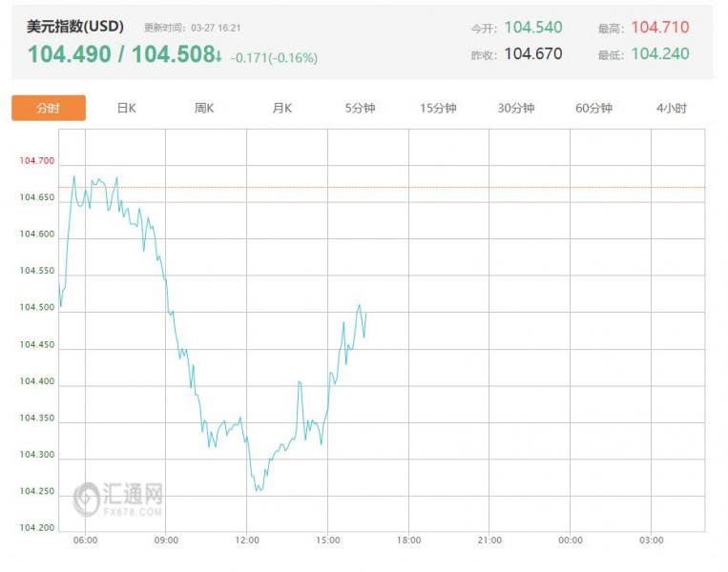Click the down arrow beside 104.508

click(x=218, y=55)
